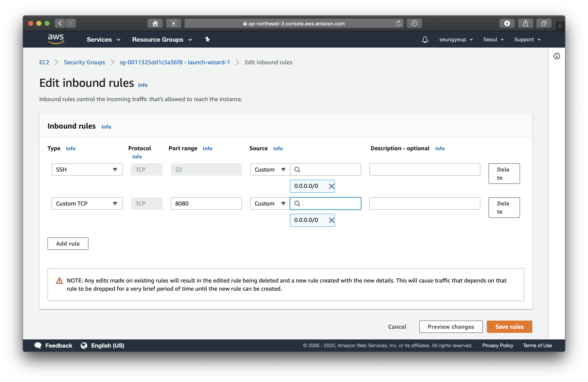Remove 0.0.0.0/0 from the SSH rule source

[331, 186]
